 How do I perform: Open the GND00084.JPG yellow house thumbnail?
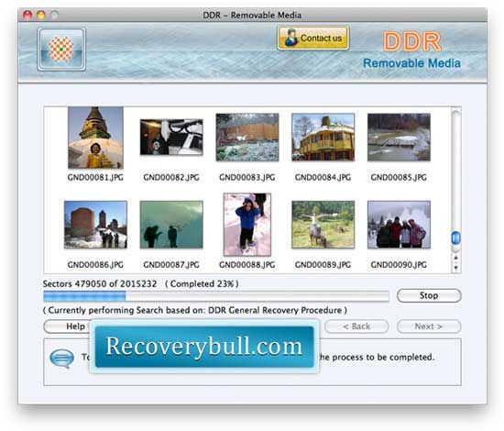pyautogui.click(x=323, y=137)
